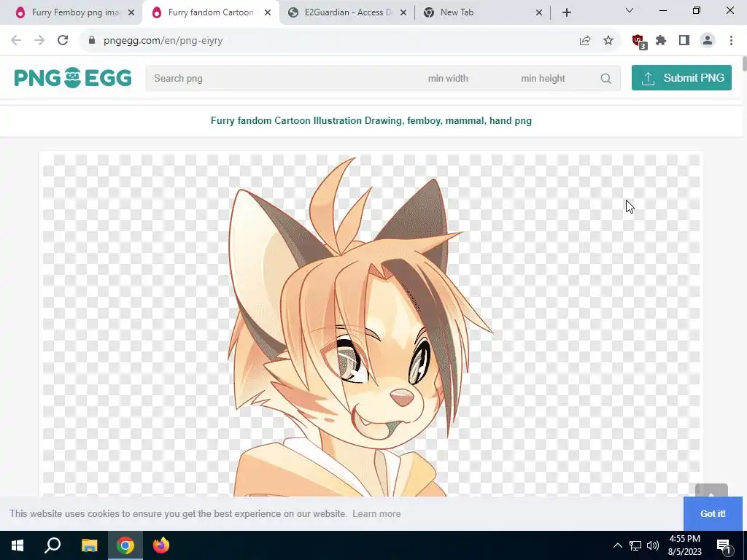Open the taskbar clock and date
Image resolution: width=747 pixels, height=560 pixels.
point(684,545)
